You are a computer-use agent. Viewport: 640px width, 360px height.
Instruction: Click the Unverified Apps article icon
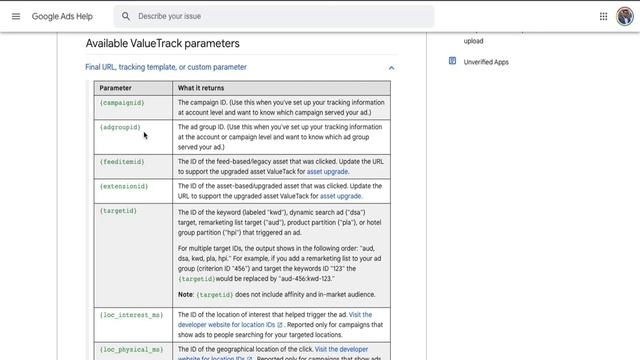tap(452, 61)
